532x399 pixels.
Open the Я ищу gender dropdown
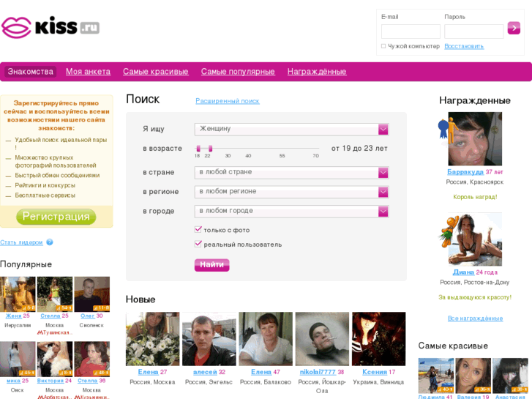point(291,129)
